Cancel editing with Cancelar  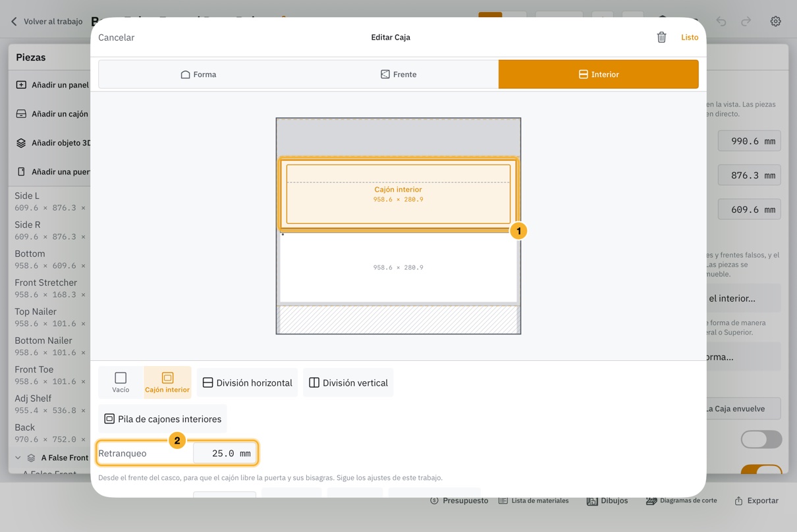tap(117, 38)
